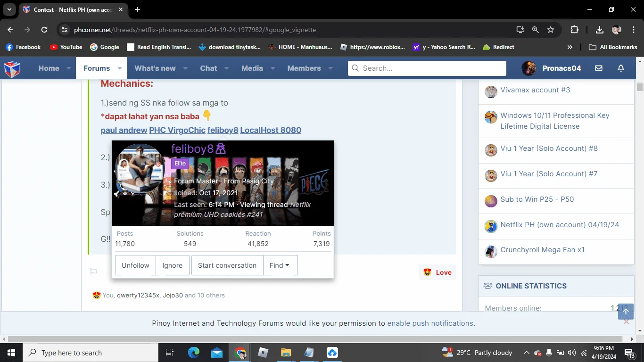This screenshot has height=362, width=644.
Task: Open the inbox envelope icon
Action: pyautogui.click(x=599, y=68)
